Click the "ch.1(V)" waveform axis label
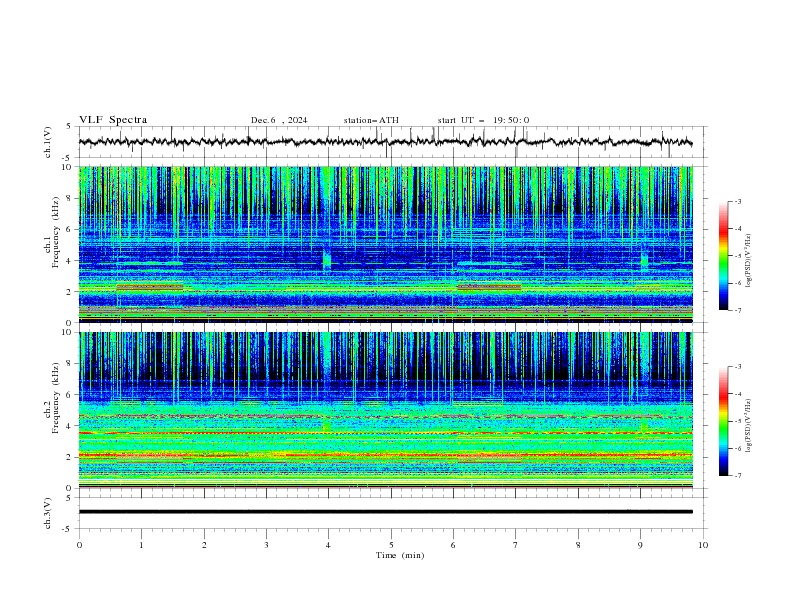The width and height of the screenshot is (792, 612). [47, 142]
